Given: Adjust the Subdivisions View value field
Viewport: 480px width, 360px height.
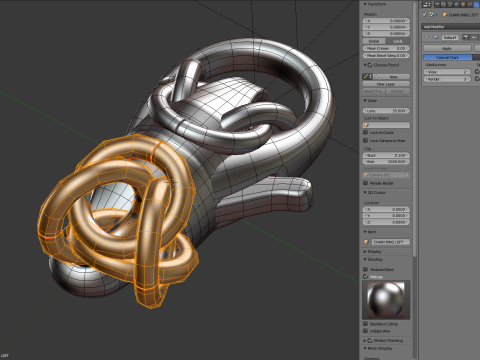Looking at the screenshot, I should [x=447, y=72].
